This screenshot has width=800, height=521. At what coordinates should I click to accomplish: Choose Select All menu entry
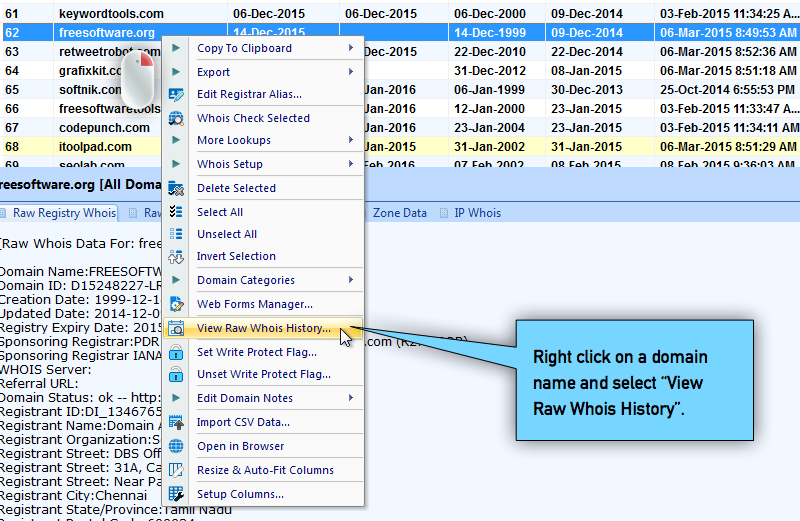pos(220,212)
